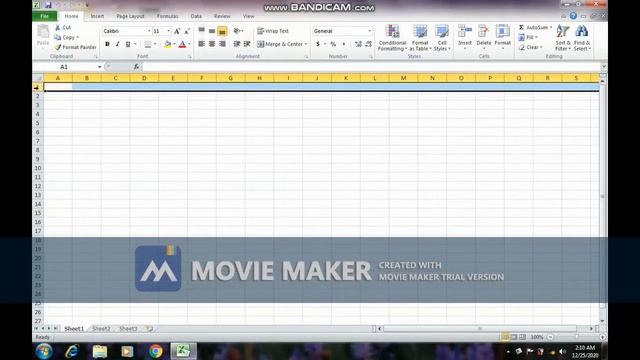Toggle Italic formatting
This screenshot has height=360, width=640.
coord(118,44)
